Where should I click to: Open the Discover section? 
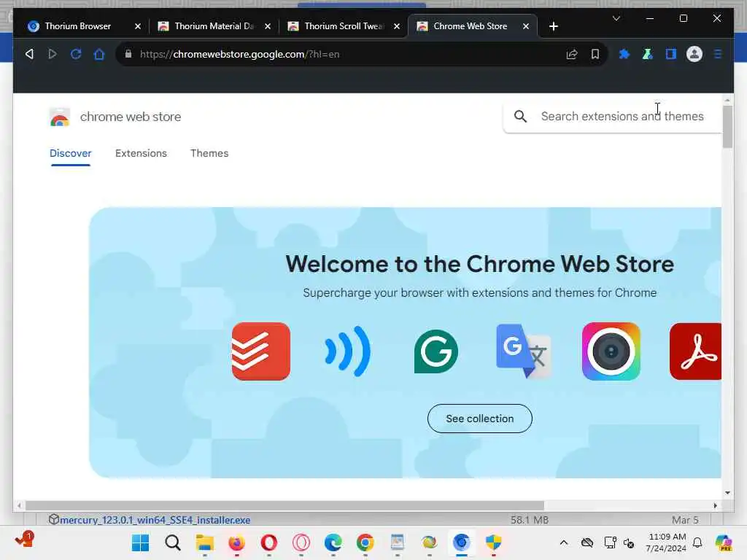click(x=71, y=153)
